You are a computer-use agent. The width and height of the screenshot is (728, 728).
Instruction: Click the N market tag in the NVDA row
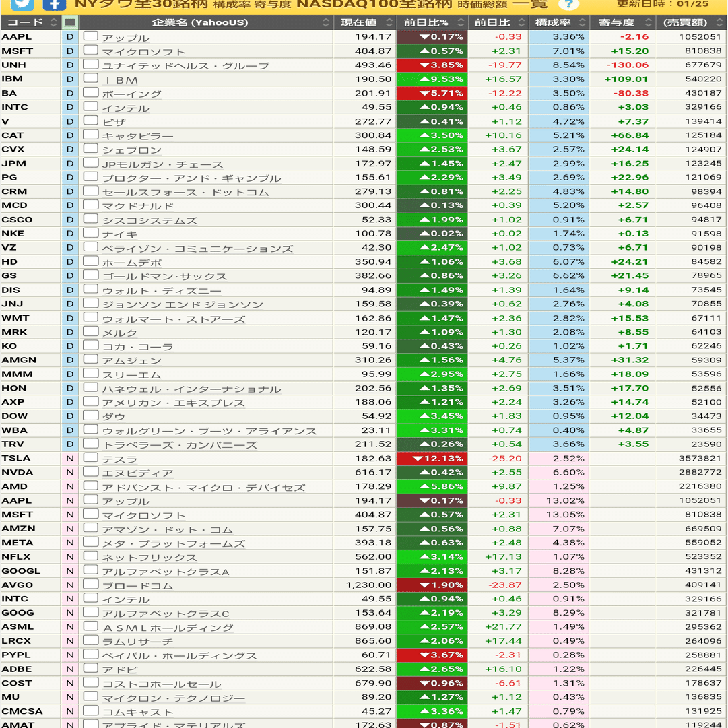(x=70, y=472)
